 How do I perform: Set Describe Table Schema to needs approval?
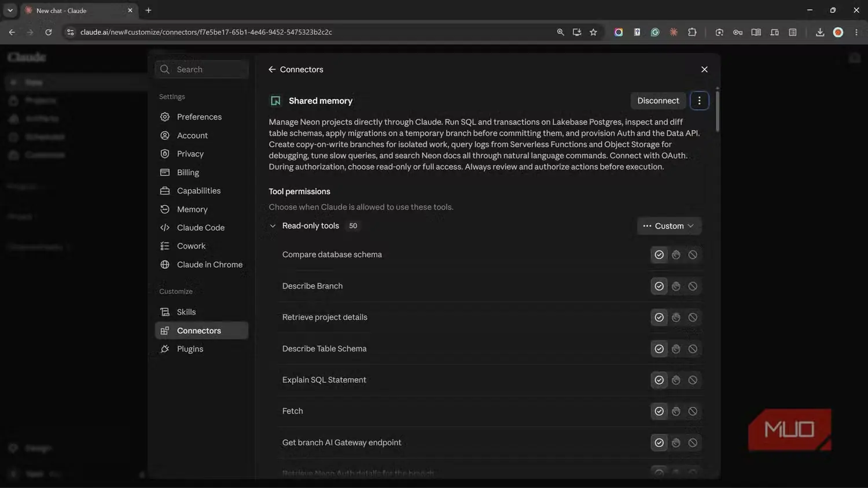click(676, 349)
